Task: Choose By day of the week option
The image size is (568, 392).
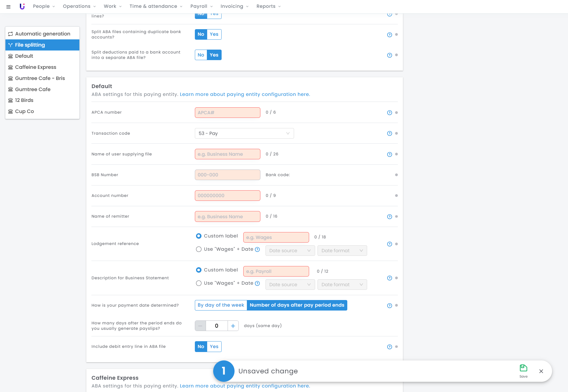Action: pos(221,305)
